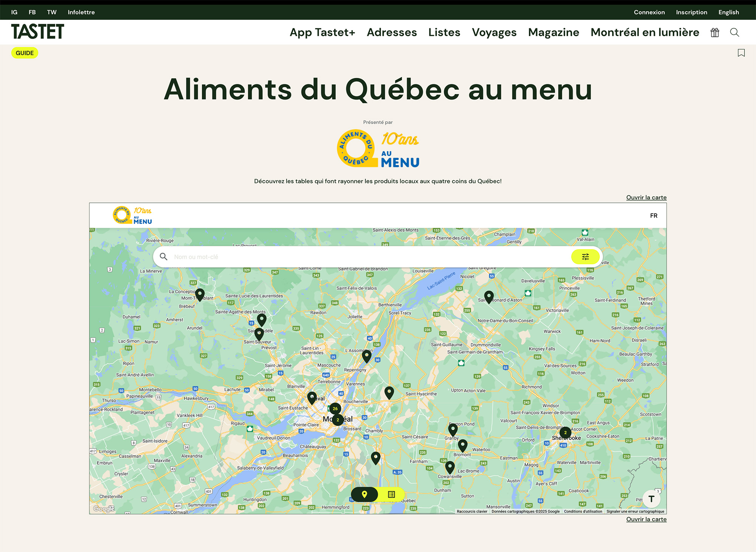The width and height of the screenshot is (756, 552).
Task: Select the Mont-Tremblant map pin
Action: [200, 295]
